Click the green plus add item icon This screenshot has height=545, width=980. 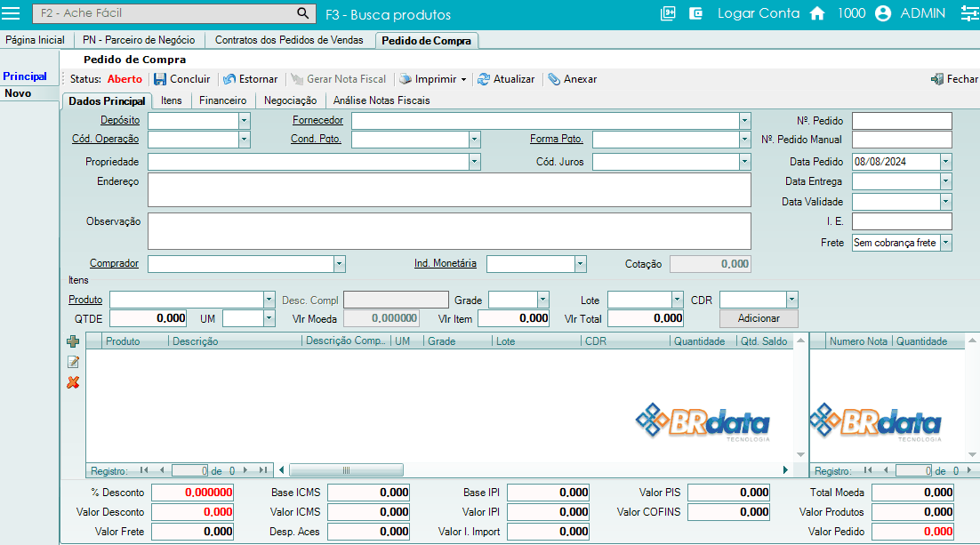pyautogui.click(x=73, y=341)
